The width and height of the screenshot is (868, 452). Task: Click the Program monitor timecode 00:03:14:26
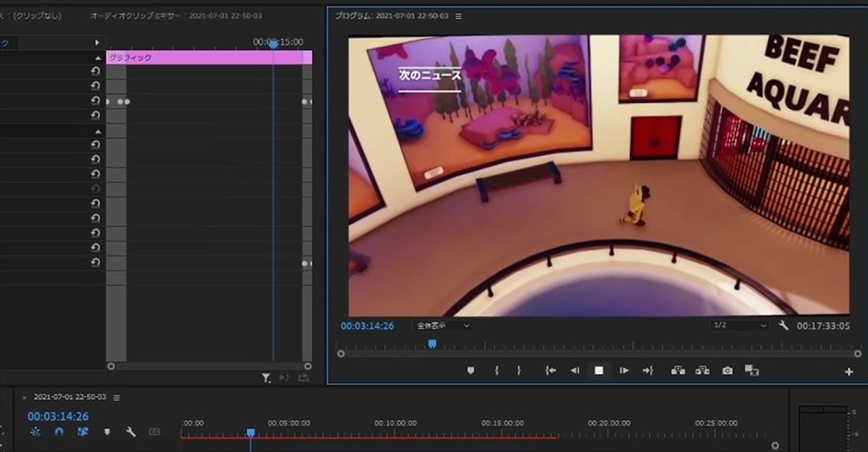coord(367,326)
